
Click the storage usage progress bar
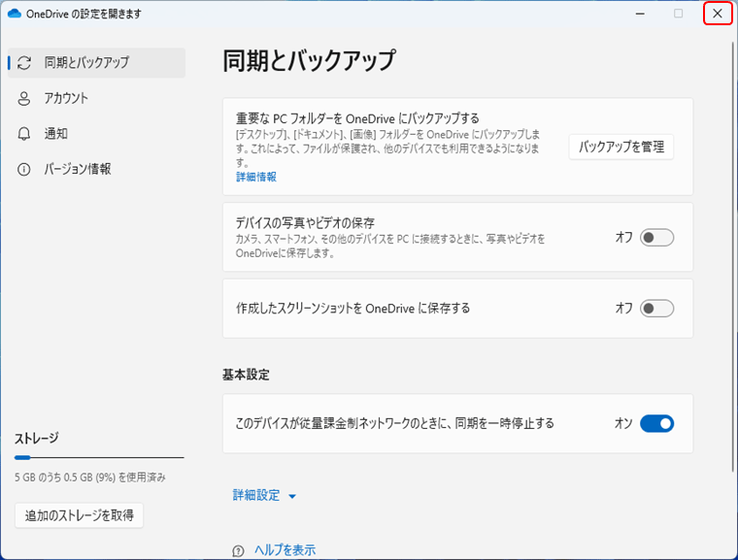coord(99,456)
